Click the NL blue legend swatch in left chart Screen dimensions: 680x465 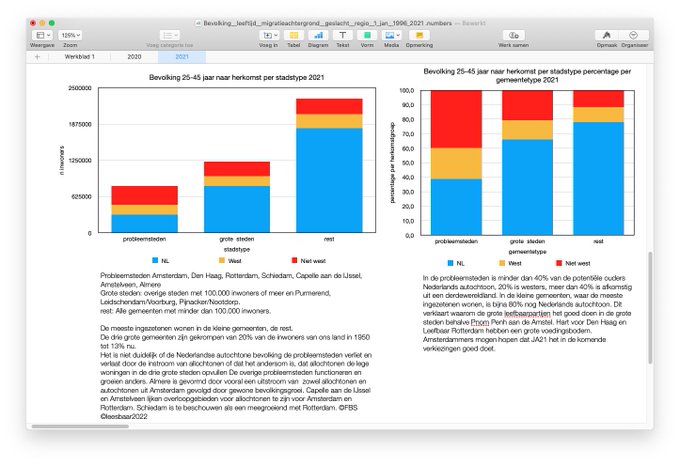click(155, 260)
